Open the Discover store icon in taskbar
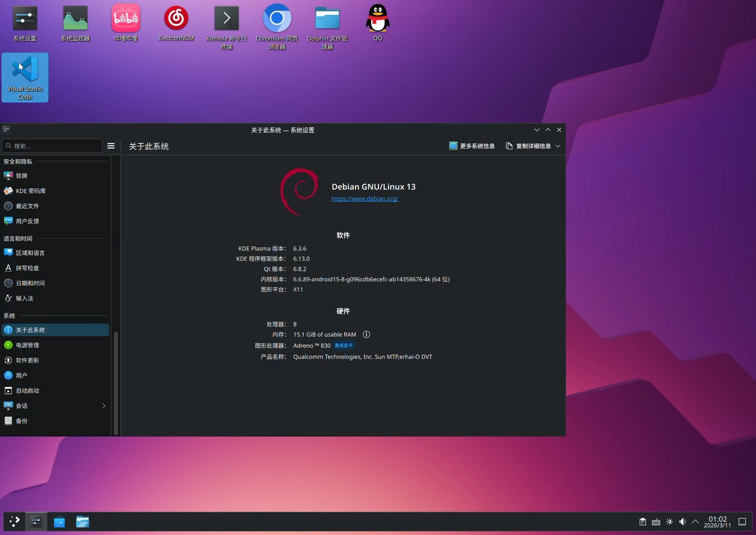756x535 pixels. point(59,522)
